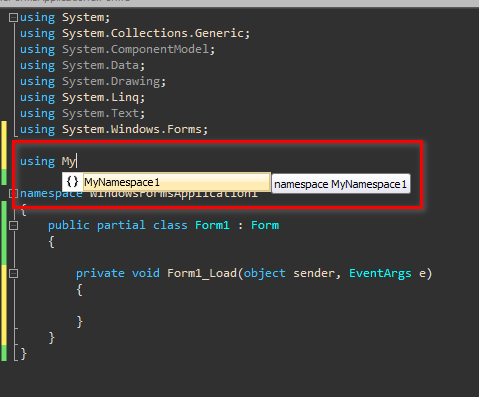This screenshot has height=397, width=479.
Task: Click the braces namespace icon in IntelliSense popup
Action: point(72,182)
